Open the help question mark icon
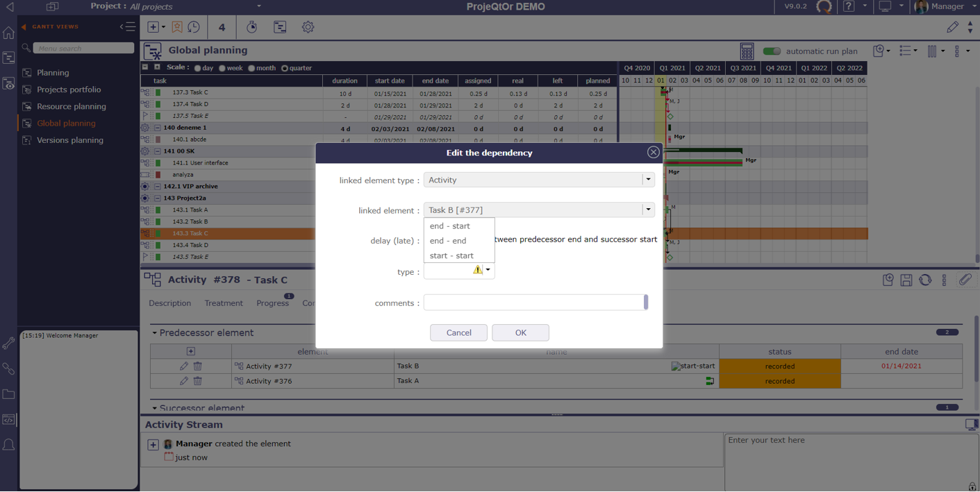Viewport: 980px width, 492px height. (x=849, y=7)
